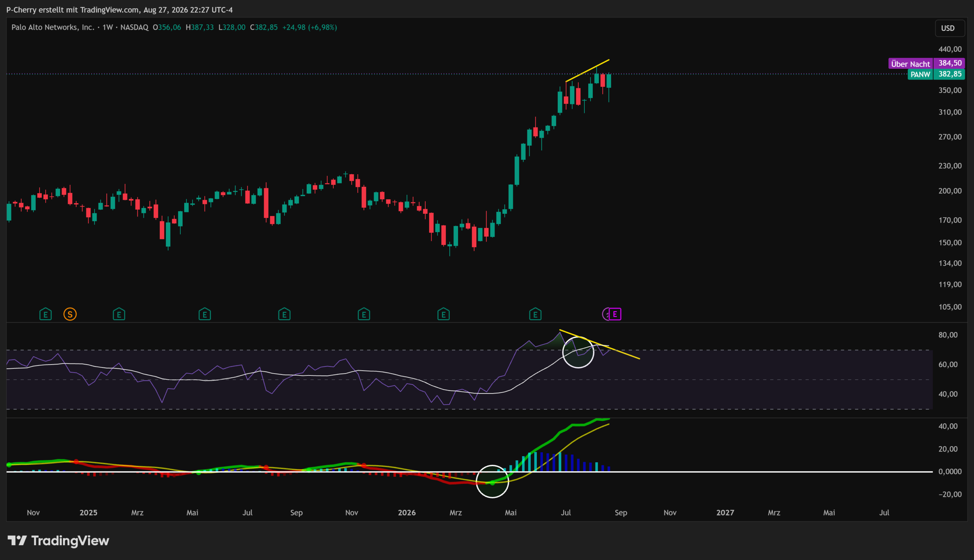Click the change value +24,98 (+6,98%)
Image resolution: width=974 pixels, height=560 pixels.
tap(310, 27)
